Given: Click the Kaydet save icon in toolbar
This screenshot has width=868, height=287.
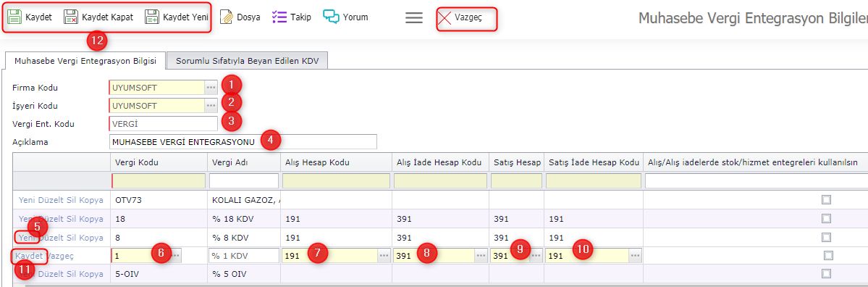Looking at the screenshot, I should point(14,17).
